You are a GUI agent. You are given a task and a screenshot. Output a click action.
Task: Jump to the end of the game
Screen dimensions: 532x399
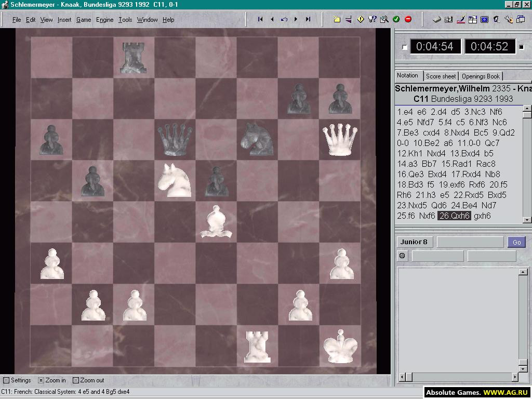[308, 19]
